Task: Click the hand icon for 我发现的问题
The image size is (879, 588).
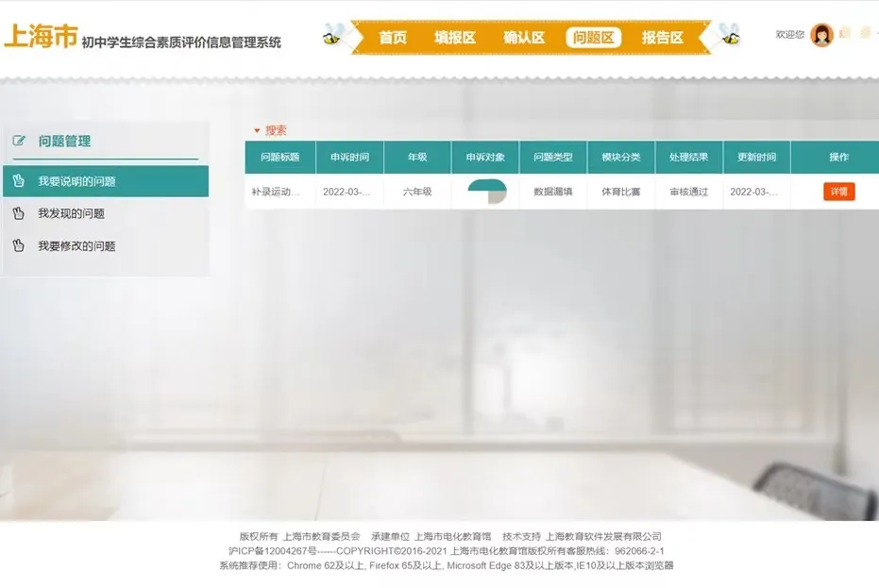Action: [17, 213]
